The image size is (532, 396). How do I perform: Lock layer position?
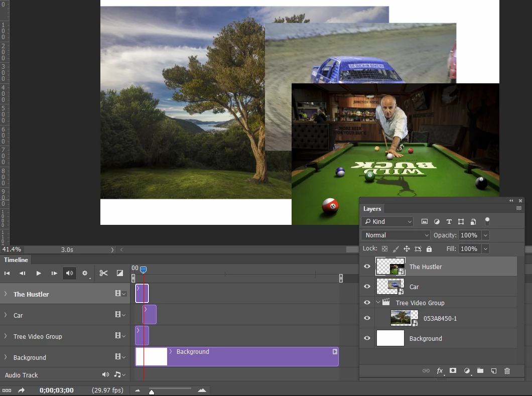point(407,249)
